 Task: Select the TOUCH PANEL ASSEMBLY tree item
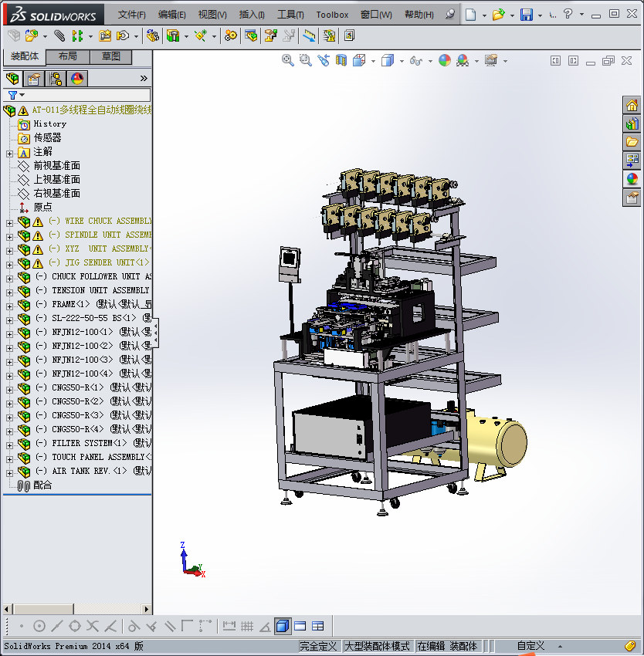101,457
